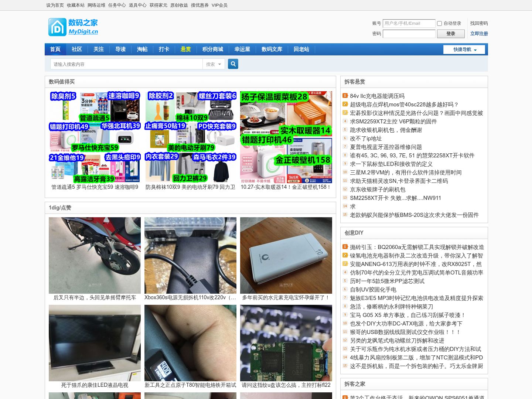The image size is (532, 399).
Task: Open 数码文库 in the navbar
Action: tap(272, 49)
